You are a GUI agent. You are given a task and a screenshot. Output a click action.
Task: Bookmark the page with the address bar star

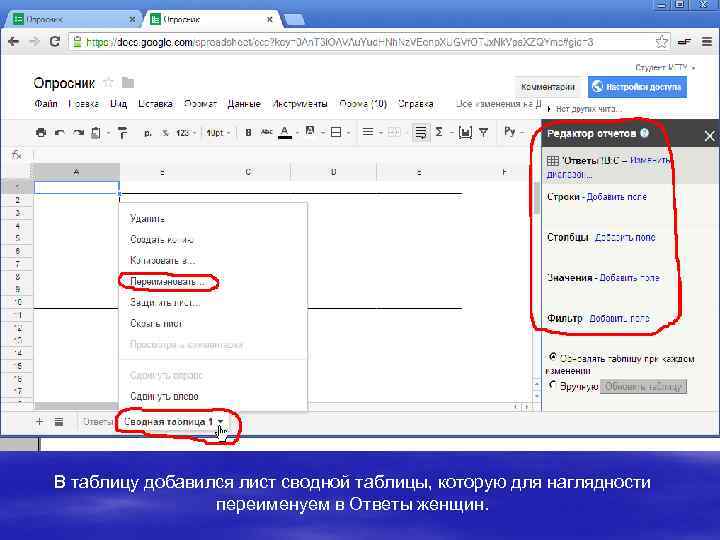point(661,42)
